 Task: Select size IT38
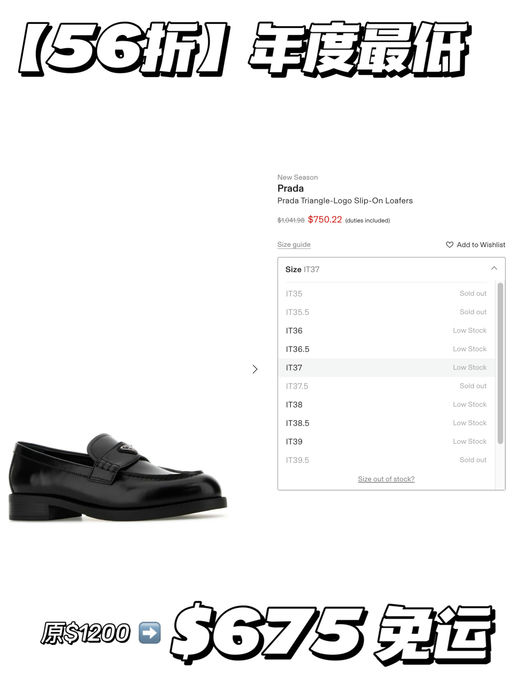coord(386,405)
